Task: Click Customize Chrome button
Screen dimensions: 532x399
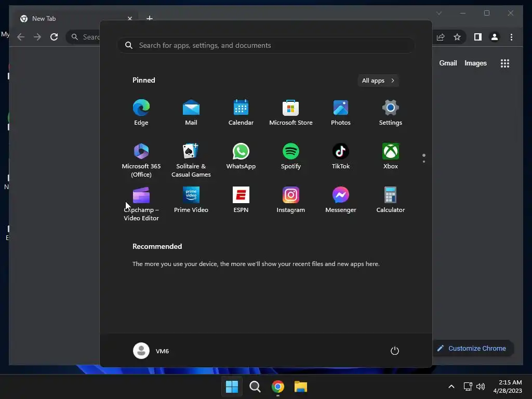Action: pos(473,349)
